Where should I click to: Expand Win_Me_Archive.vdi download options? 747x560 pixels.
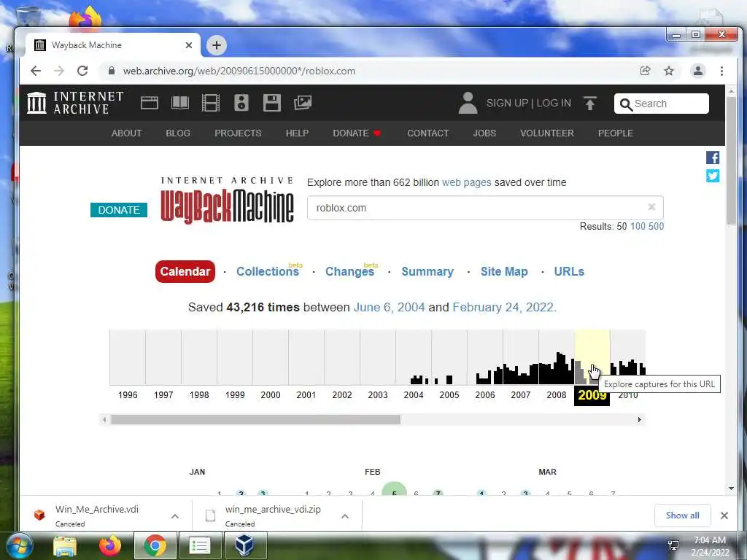175,516
